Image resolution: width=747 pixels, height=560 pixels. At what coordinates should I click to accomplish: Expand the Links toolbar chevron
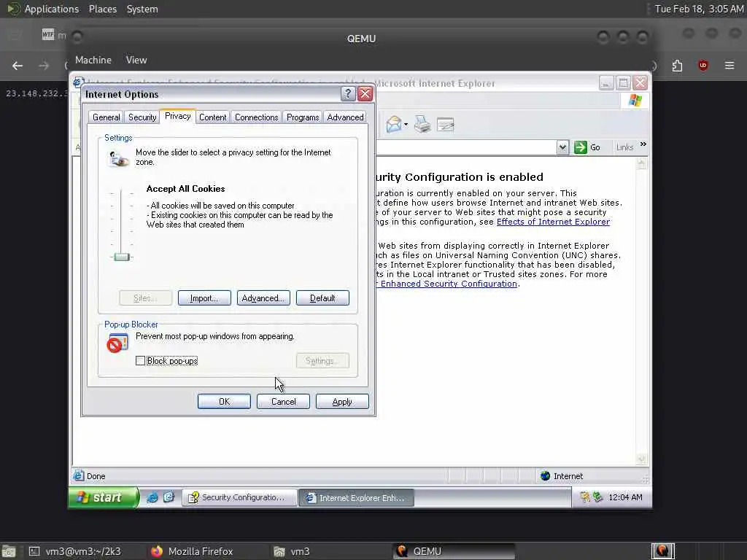[x=643, y=144]
